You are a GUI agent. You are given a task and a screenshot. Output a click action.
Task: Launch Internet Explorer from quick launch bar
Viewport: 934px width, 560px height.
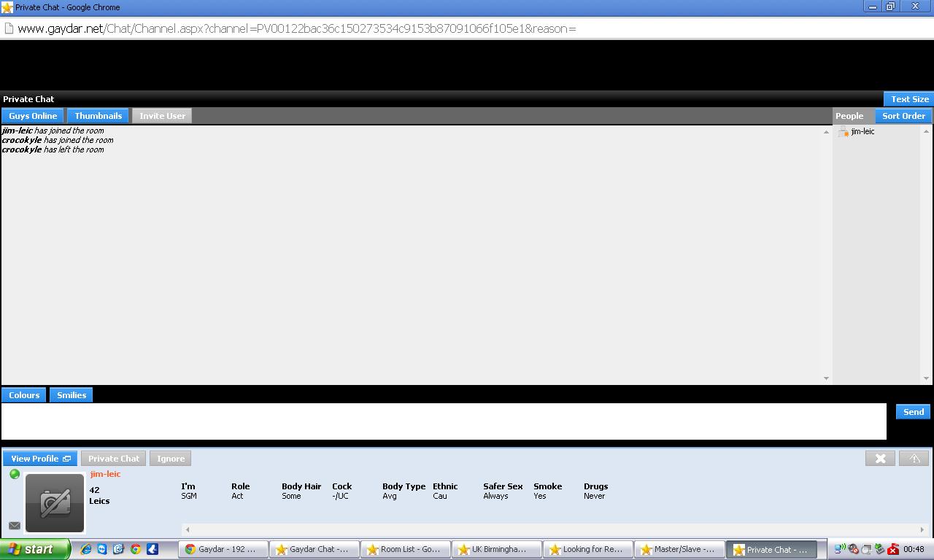[85, 549]
